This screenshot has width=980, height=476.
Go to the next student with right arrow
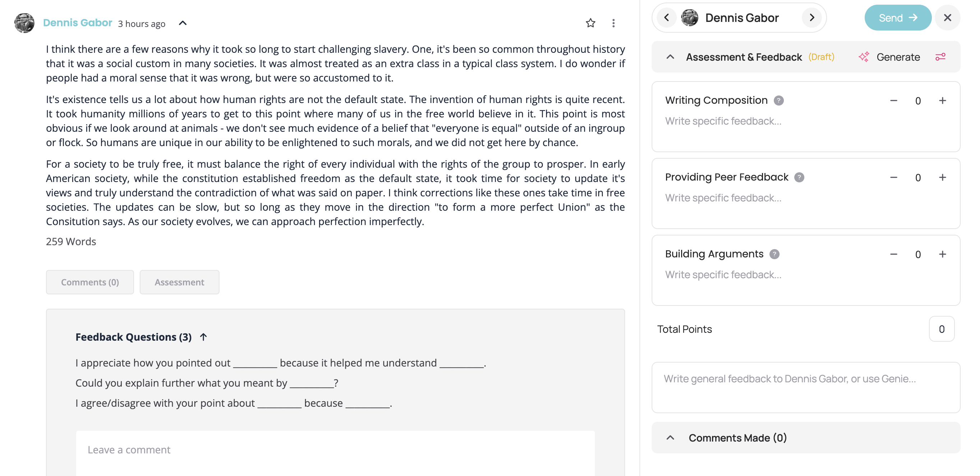(812, 18)
